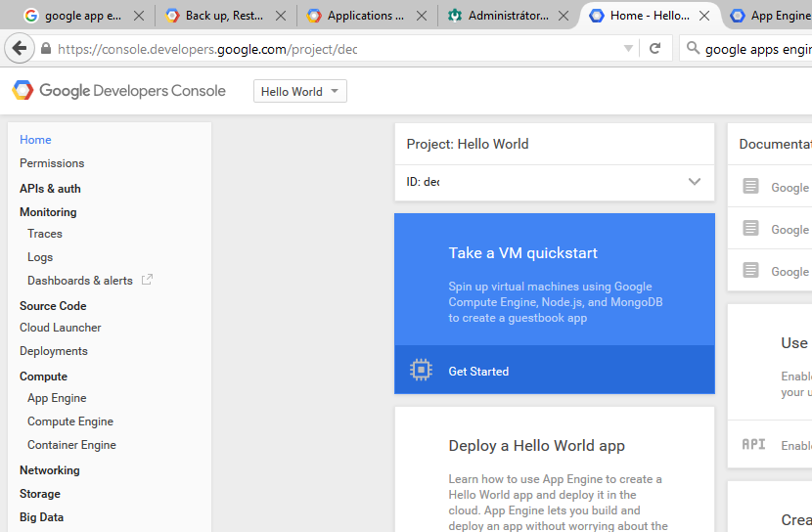Open Container Engine under Compute
Screen dimensions: 812x532
pos(71,445)
